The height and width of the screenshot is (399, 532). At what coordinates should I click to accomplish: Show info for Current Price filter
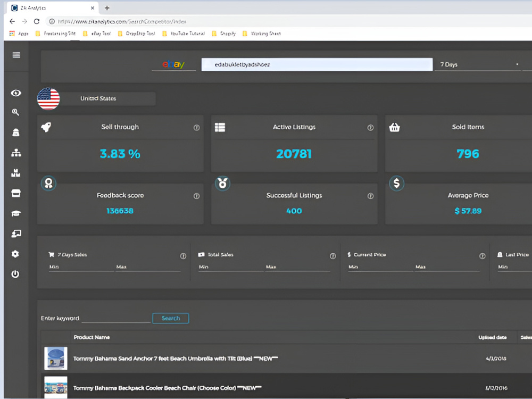coord(482,256)
